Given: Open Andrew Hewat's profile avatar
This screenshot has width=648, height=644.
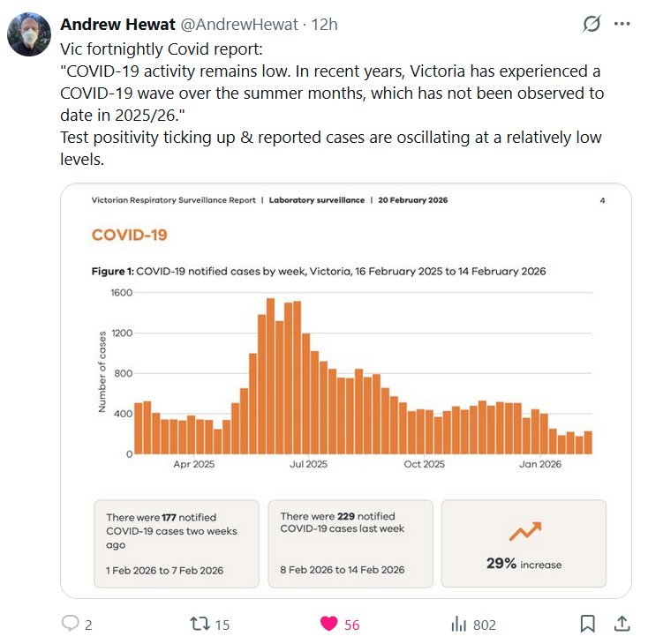Looking at the screenshot, I should tap(29, 34).
